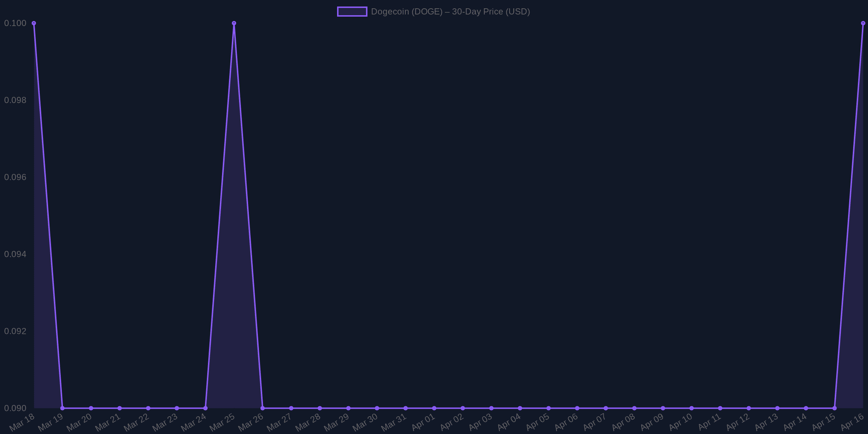Click the Apr 15 data point
This screenshot has width=868, height=434.
click(x=834, y=408)
